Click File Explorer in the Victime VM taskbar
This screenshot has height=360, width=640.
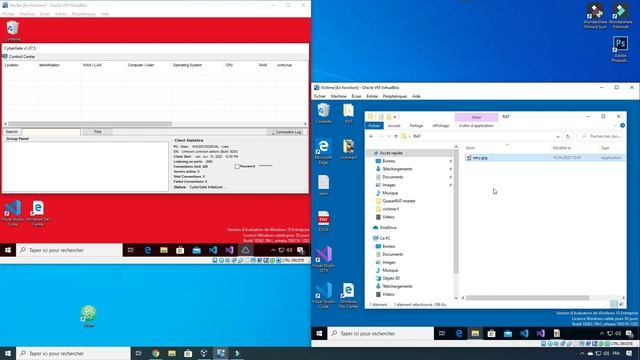click(x=475, y=333)
